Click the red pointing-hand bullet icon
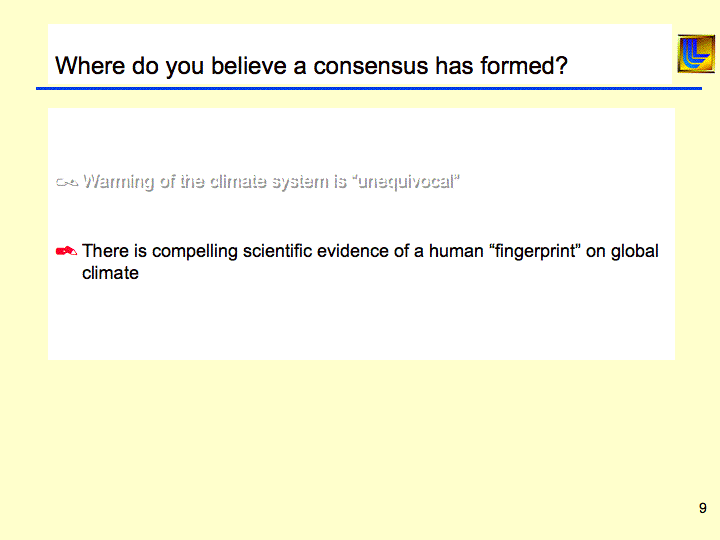Screen dimensions: 720x540 [67, 251]
